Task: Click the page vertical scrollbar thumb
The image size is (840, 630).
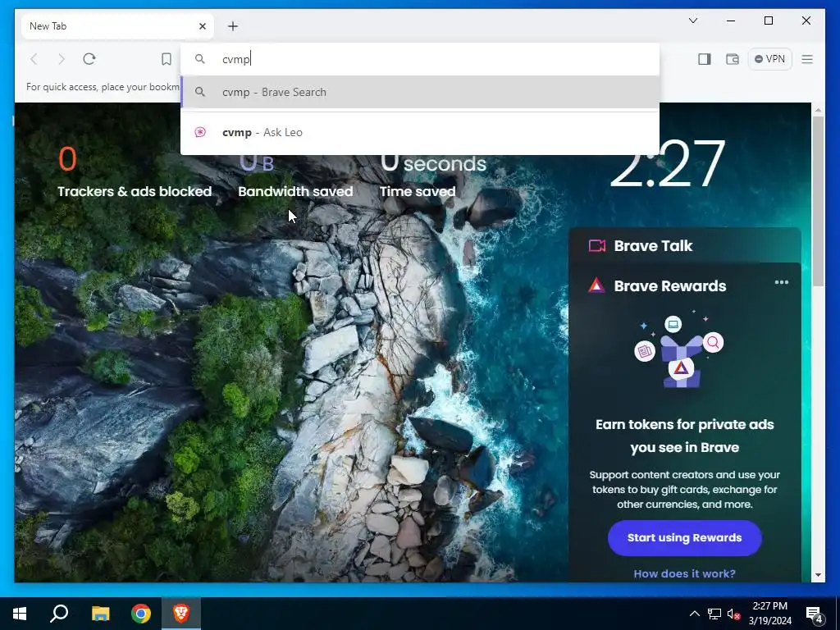Action: point(818,201)
